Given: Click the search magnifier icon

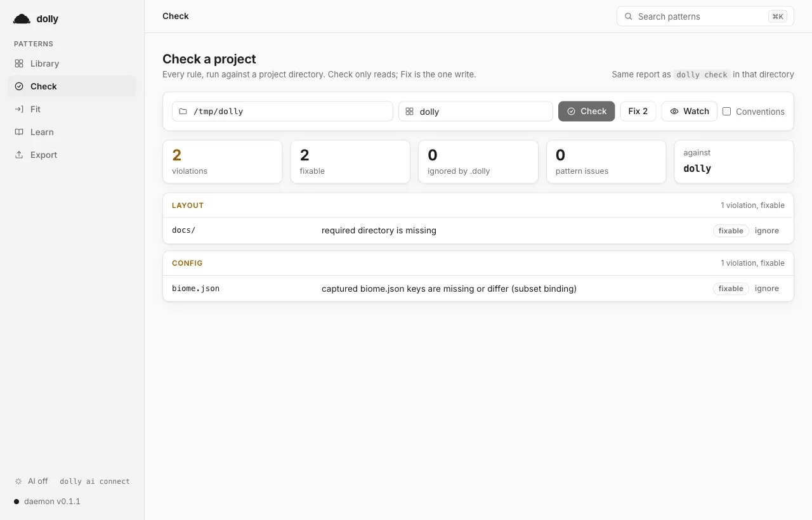Looking at the screenshot, I should tap(629, 16).
